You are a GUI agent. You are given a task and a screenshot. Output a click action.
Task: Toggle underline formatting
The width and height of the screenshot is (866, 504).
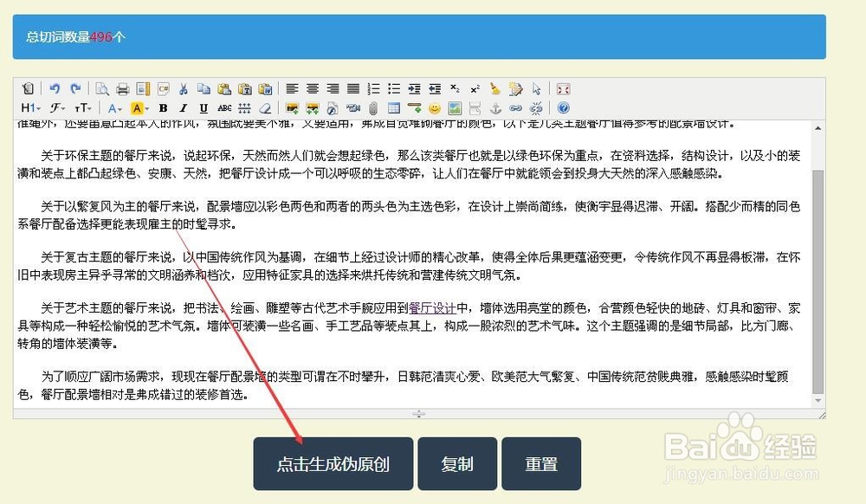click(204, 107)
